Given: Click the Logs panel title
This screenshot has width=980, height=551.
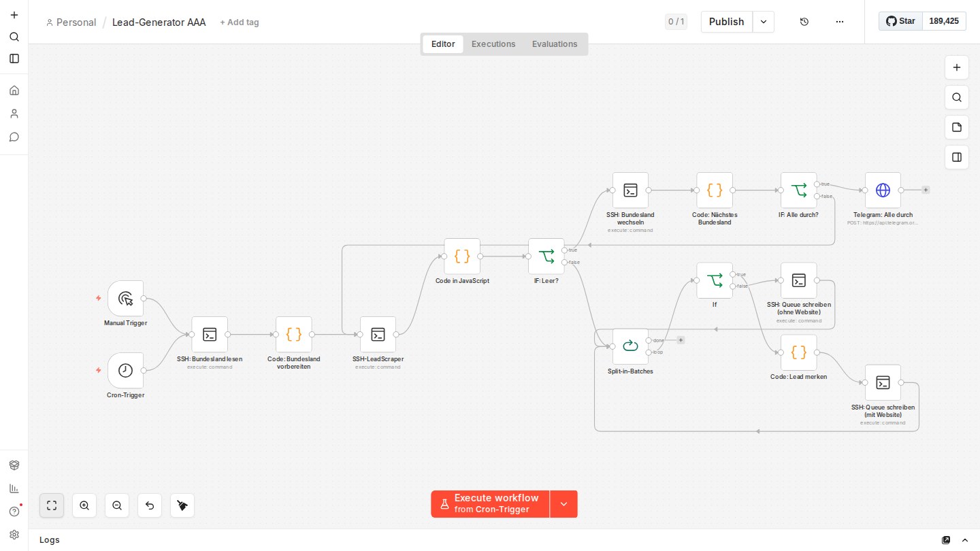Looking at the screenshot, I should click(50, 540).
